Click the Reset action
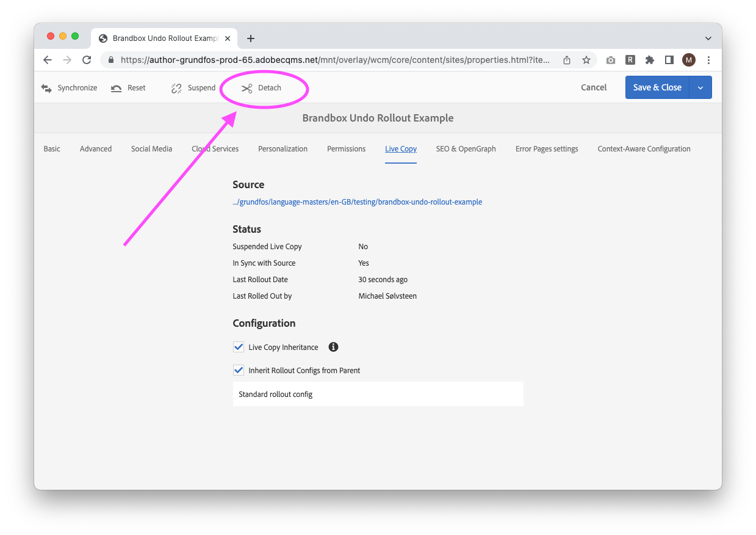Screen dimensions: 756x535 click(128, 88)
